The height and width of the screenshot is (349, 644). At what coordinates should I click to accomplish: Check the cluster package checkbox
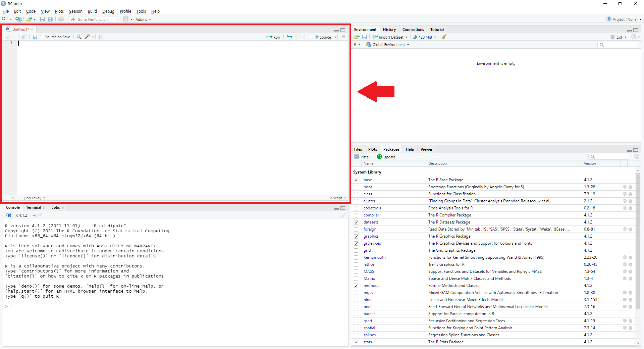(x=356, y=201)
